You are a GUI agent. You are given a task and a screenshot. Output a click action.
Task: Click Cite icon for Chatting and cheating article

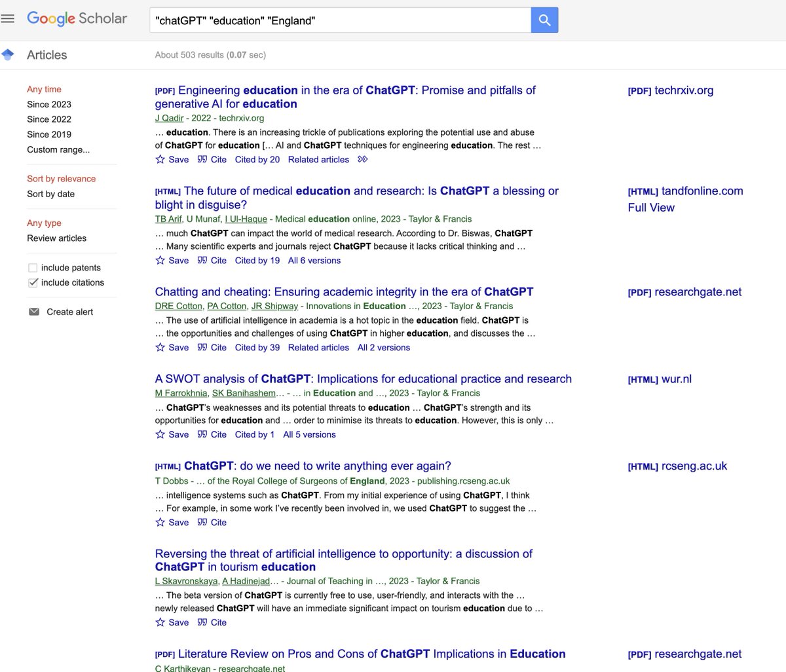point(202,347)
